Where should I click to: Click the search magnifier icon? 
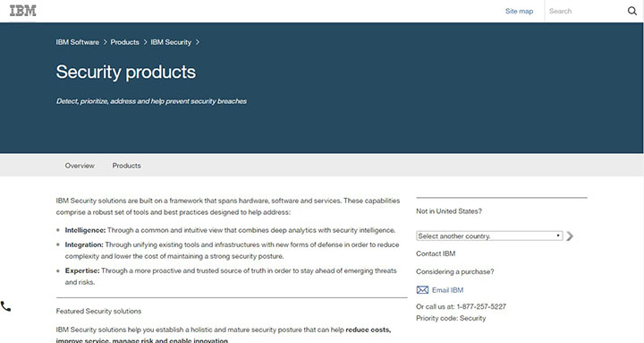coord(632,11)
